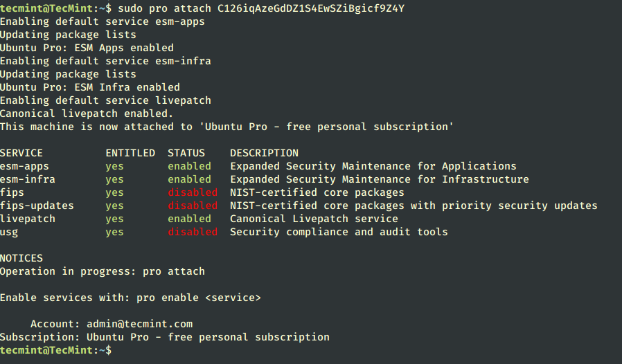Click the green enabled status for livepatch
Screen dimensions: 622x364
(189, 219)
